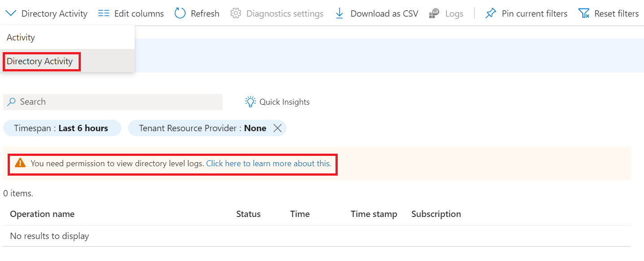The height and width of the screenshot is (261, 644).
Task: Click the Logs chart icon
Action: (x=434, y=13)
